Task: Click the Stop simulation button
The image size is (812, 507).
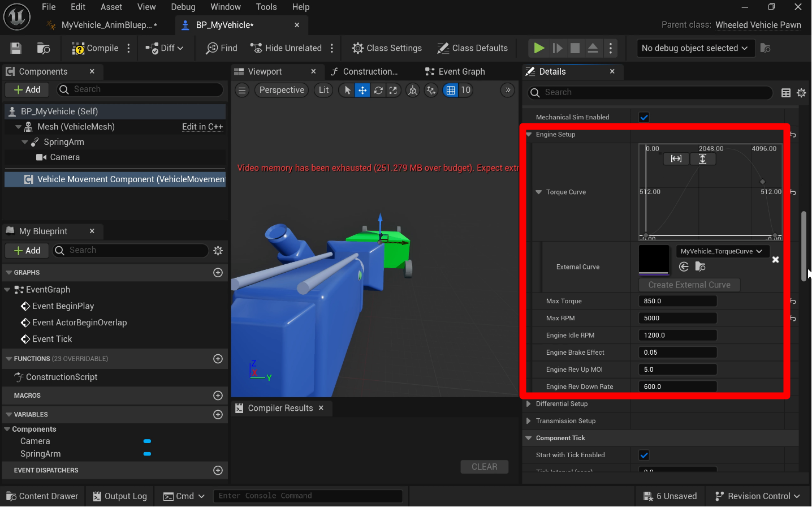Action: [575, 48]
